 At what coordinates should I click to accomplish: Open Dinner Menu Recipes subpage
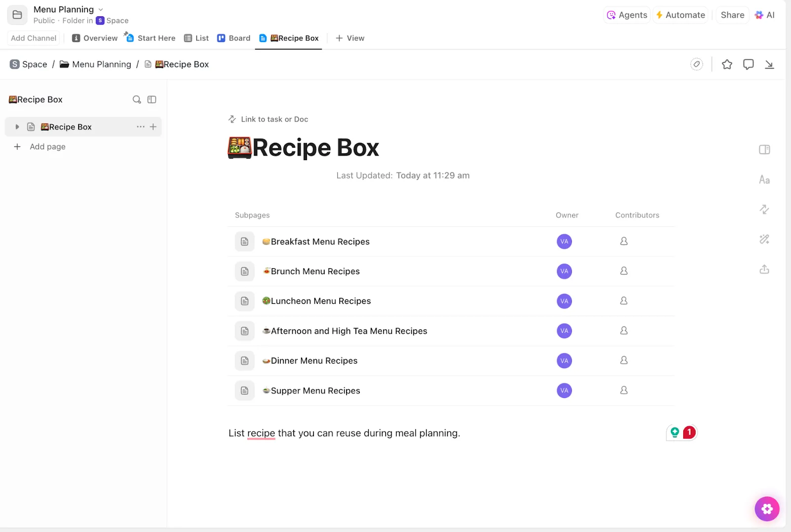(310, 361)
